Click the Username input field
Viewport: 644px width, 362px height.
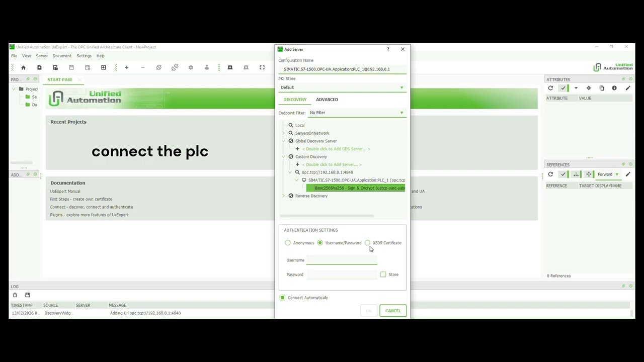pyautogui.click(x=342, y=260)
